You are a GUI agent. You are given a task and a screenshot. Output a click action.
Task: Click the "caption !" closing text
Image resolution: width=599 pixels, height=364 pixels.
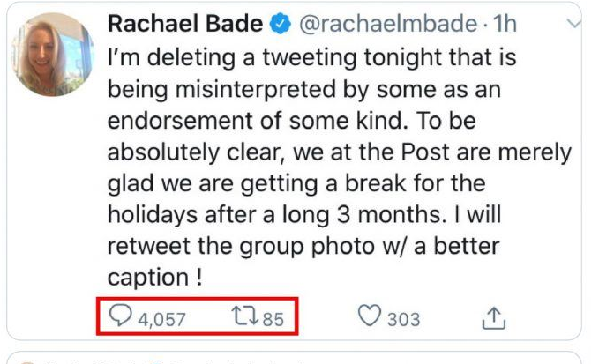[154, 276]
